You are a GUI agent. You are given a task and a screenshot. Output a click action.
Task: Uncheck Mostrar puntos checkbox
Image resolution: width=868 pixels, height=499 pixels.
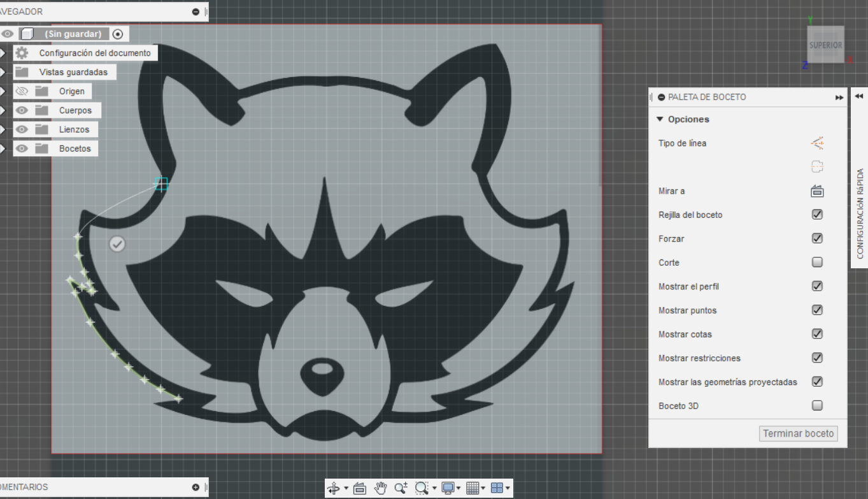pos(818,310)
